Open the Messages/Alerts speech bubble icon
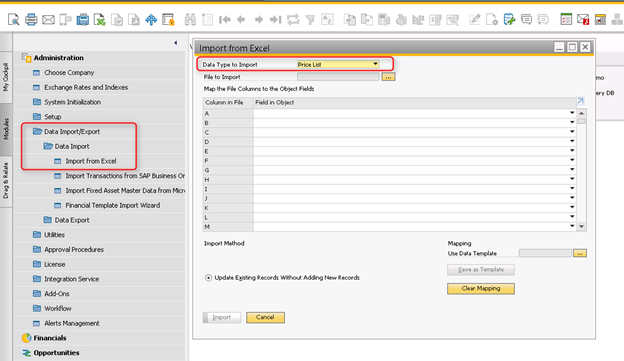The height and width of the screenshot is (361, 624). point(526,19)
